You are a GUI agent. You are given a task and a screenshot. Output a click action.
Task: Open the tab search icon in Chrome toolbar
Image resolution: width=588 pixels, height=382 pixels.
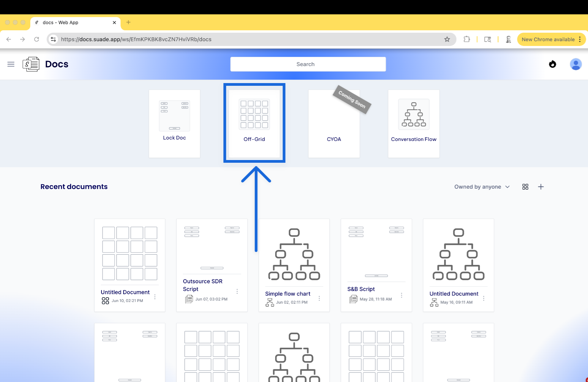click(488, 39)
